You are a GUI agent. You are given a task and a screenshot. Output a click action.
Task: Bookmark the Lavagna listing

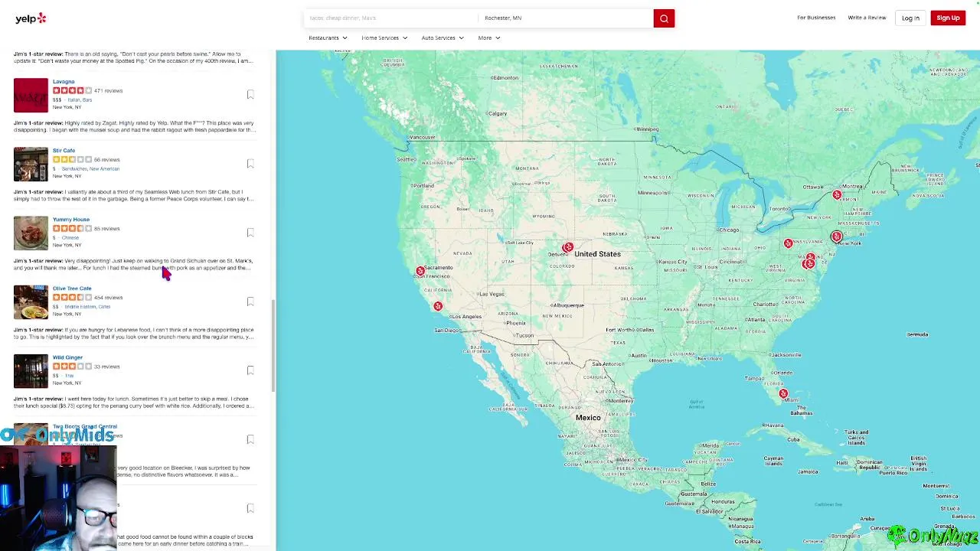tap(250, 94)
